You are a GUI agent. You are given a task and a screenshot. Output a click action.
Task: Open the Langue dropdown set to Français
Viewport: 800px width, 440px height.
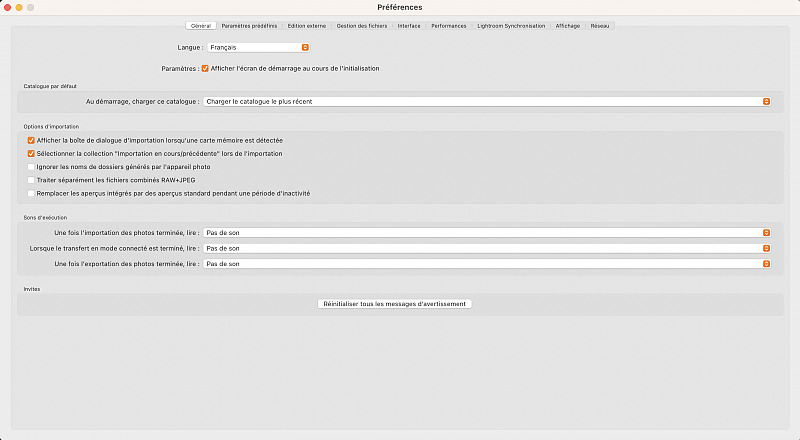pyautogui.click(x=259, y=47)
